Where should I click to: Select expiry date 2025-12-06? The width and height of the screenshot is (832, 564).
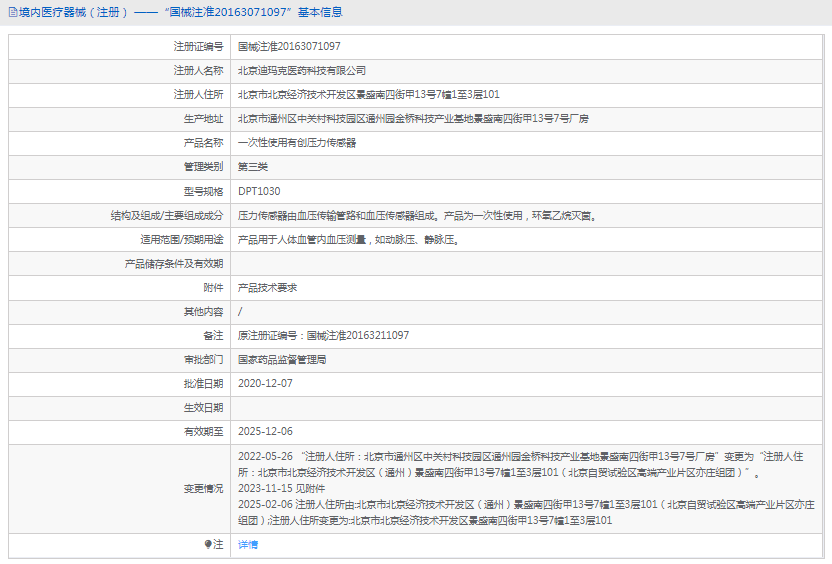(265, 431)
